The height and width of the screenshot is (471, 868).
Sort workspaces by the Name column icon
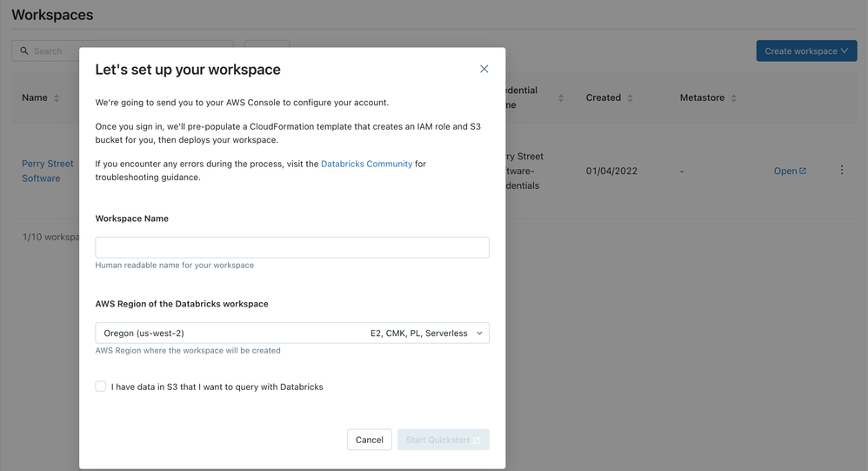[57, 98]
